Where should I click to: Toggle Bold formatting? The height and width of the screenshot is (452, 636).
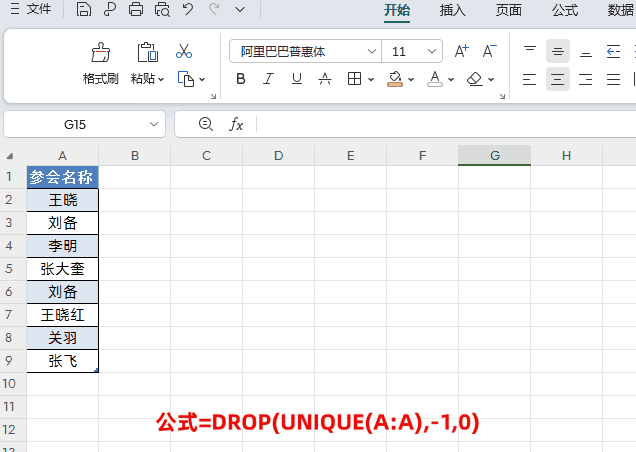240,79
